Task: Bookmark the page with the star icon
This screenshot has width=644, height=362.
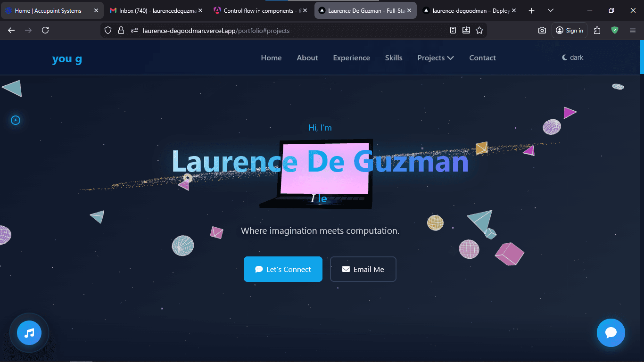Action: pyautogui.click(x=479, y=30)
